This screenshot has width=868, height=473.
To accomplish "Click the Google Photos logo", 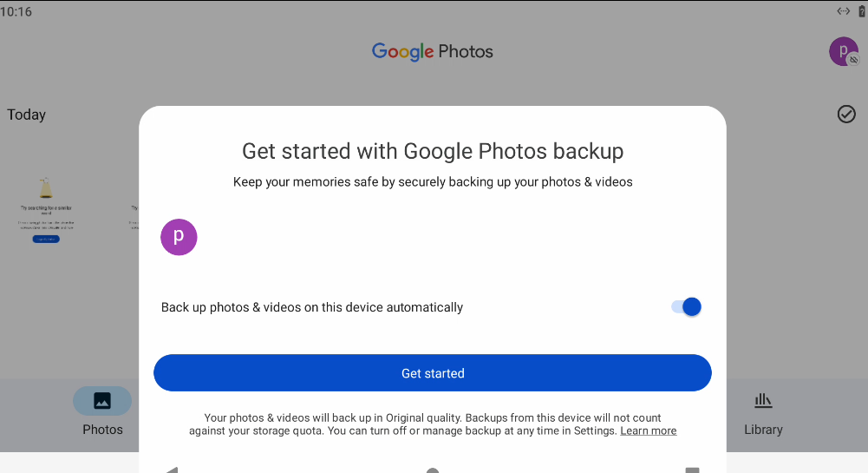I will (x=433, y=51).
